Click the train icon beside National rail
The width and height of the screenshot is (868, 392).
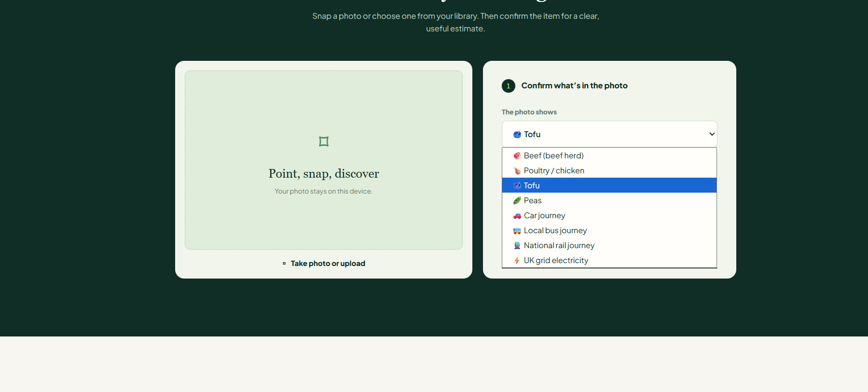(517, 246)
